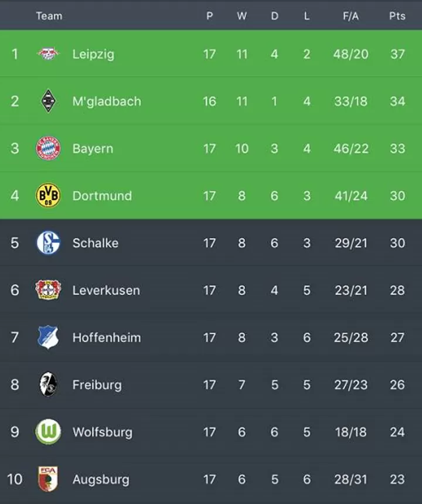Click the Dortmund BVB yellow badge

coord(48,195)
